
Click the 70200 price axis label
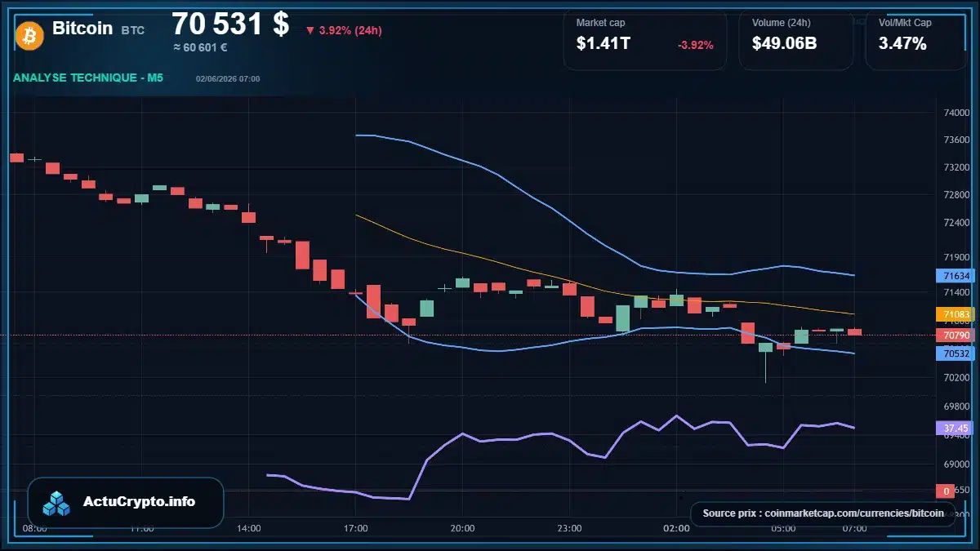click(x=956, y=378)
